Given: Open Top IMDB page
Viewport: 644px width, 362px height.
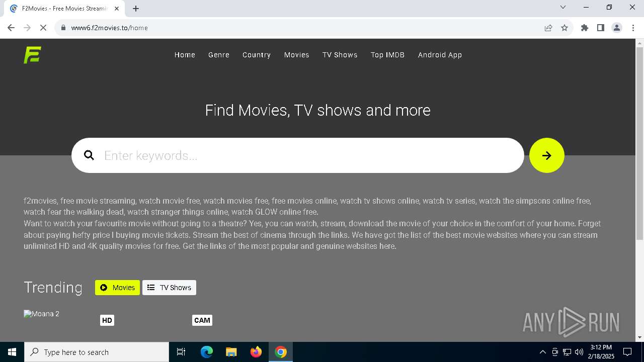Looking at the screenshot, I should click(x=387, y=55).
